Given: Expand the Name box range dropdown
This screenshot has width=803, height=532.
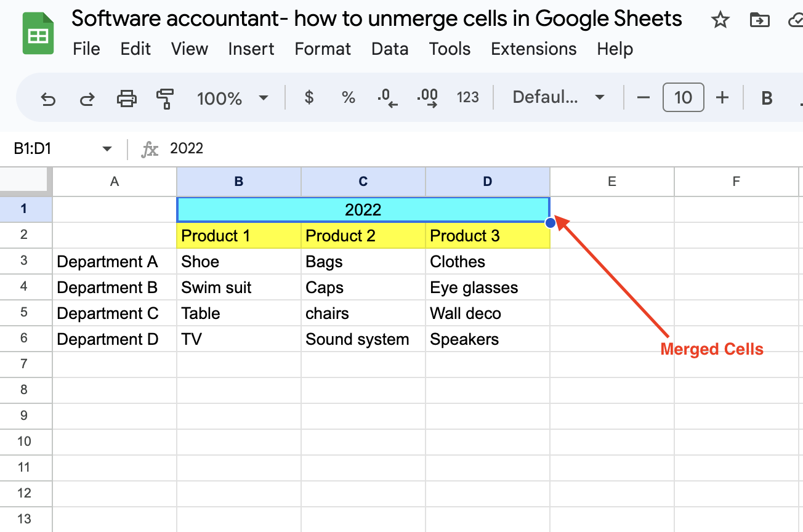Looking at the screenshot, I should coord(107,148).
